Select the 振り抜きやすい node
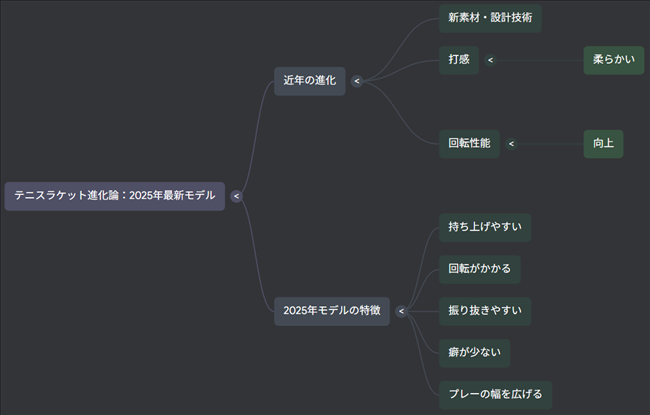Image resolution: width=650 pixels, height=415 pixels. [484, 311]
